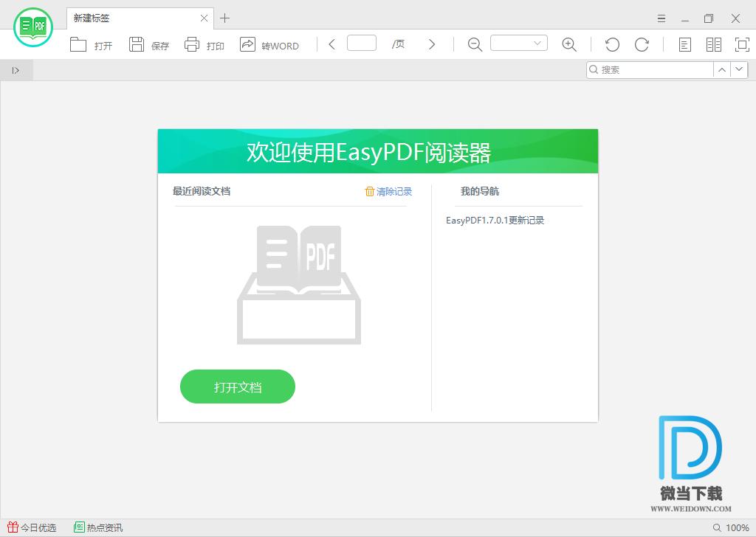
Task: Click the 保存 toolbar label
Action: tap(160, 46)
